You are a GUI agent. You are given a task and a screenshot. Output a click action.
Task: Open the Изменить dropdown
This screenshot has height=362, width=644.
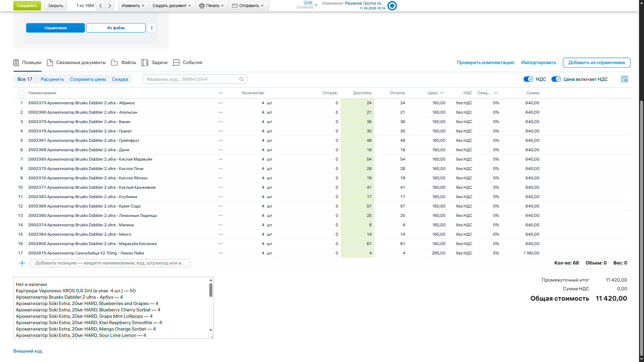coord(133,6)
